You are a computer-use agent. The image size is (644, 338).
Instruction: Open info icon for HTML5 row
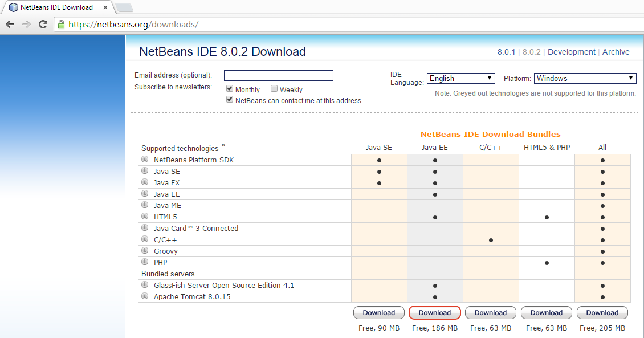click(x=145, y=216)
